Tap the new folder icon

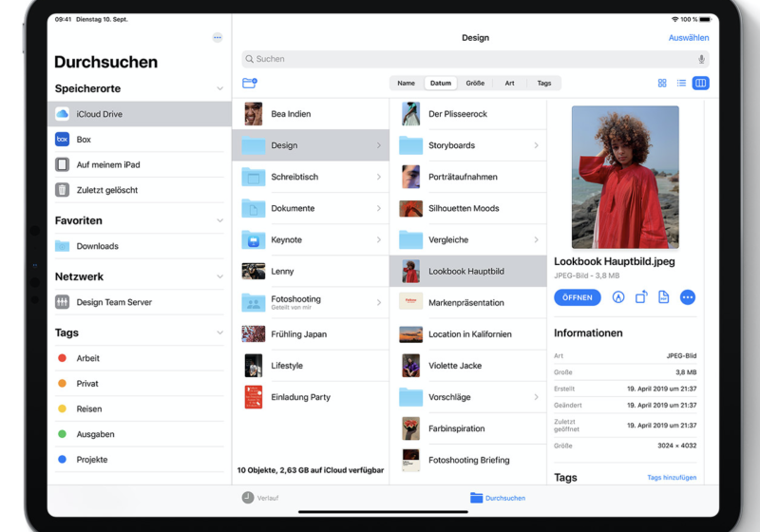tap(250, 84)
